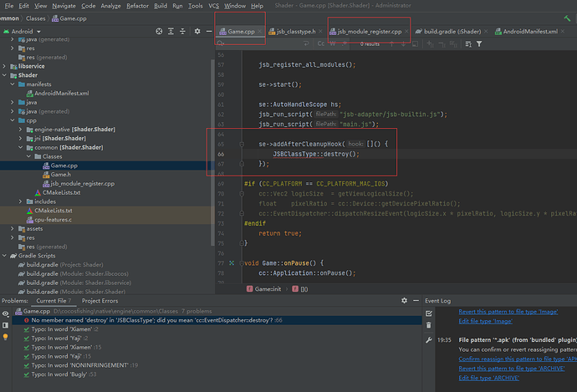
Task: Switch to the jsb_classtype.h tab
Action: pos(297,32)
